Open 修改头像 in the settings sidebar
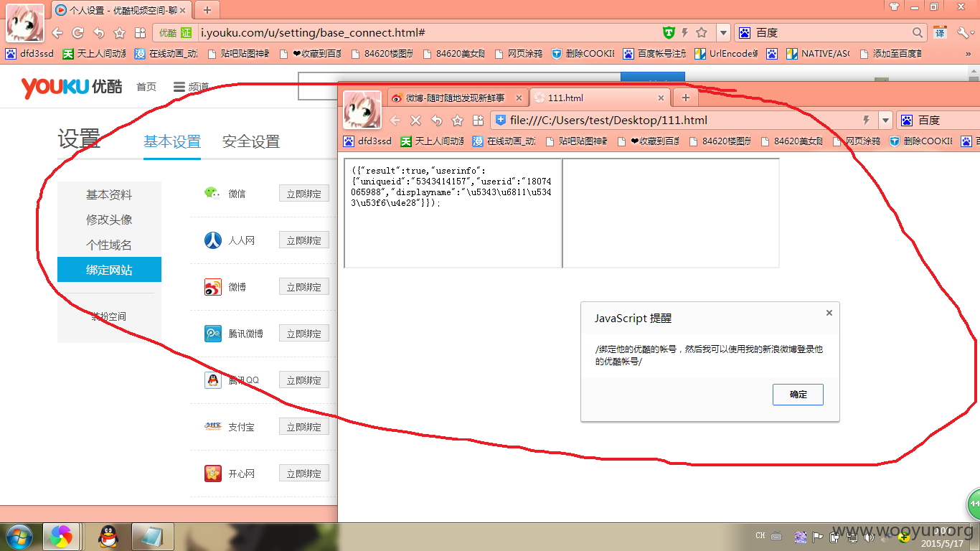The image size is (980, 551). click(109, 220)
